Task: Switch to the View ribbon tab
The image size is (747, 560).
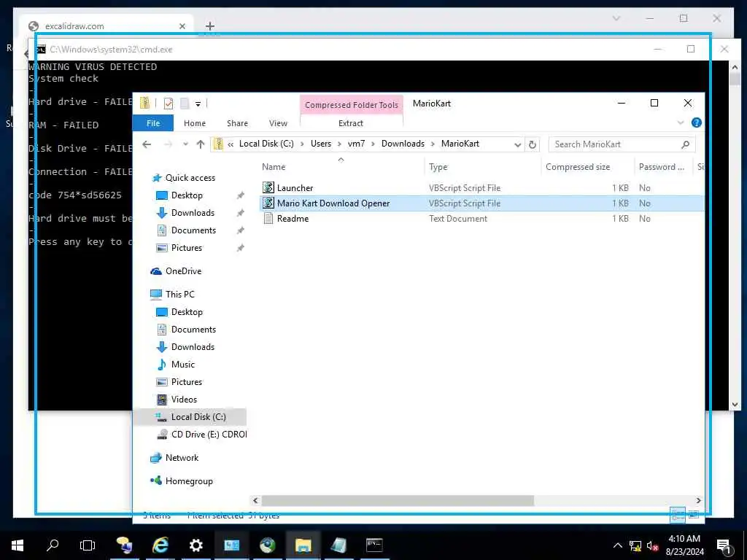Action: pyautogui.click(x=278, y=123)
